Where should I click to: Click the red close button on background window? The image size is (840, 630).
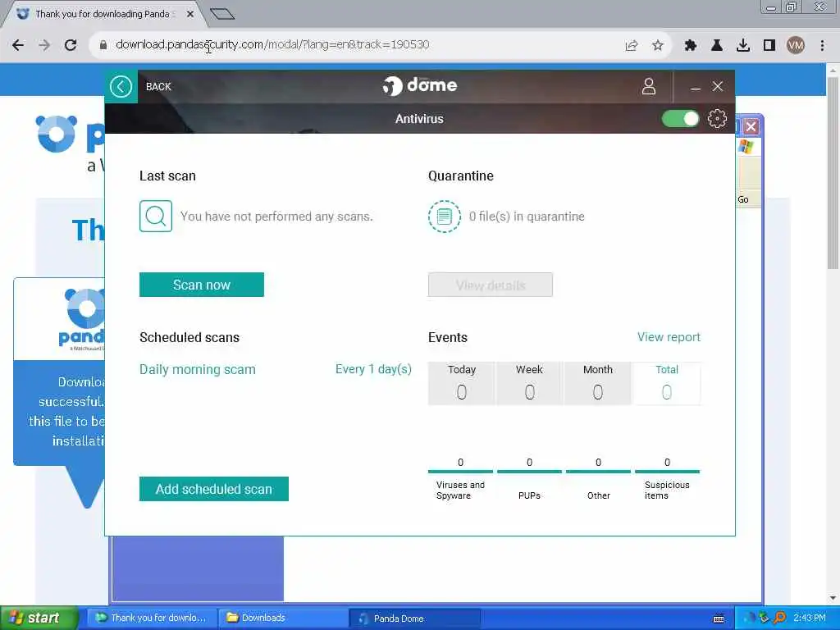tap(751, 126)
